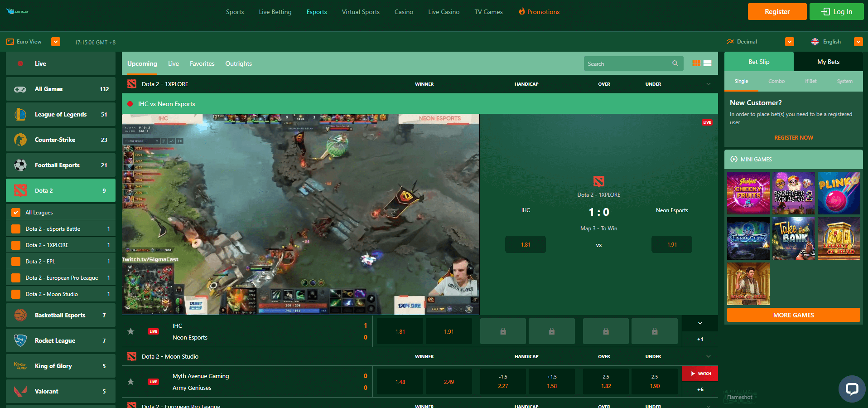Open the live chat bubble
The image size is (868, 408).
click(852, 389)
